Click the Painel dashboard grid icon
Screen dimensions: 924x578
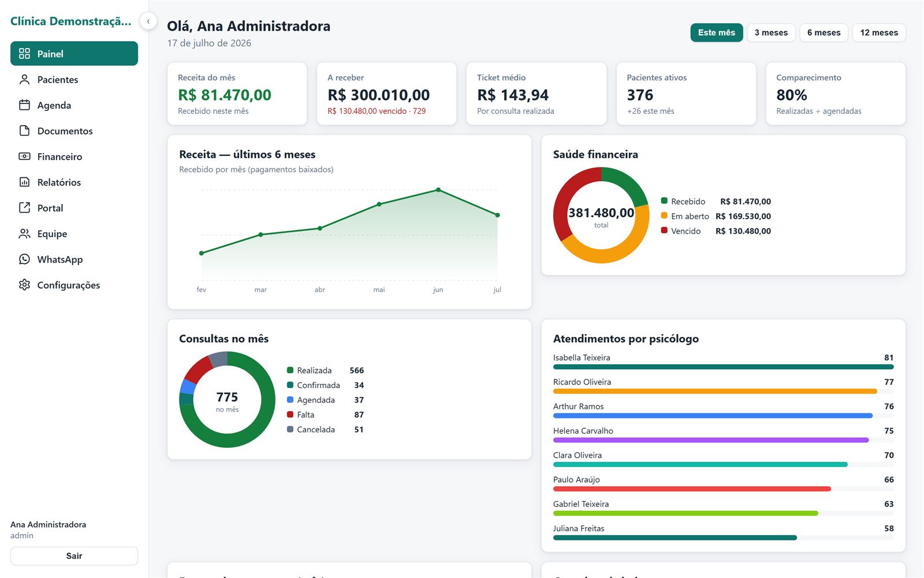24,54
